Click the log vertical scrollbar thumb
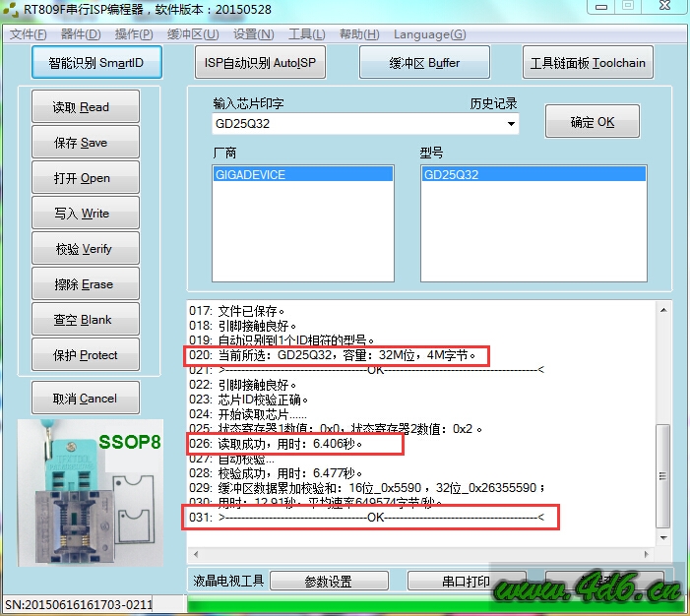The height and width of the screenshot is (616, 690). tap(663, 475)
